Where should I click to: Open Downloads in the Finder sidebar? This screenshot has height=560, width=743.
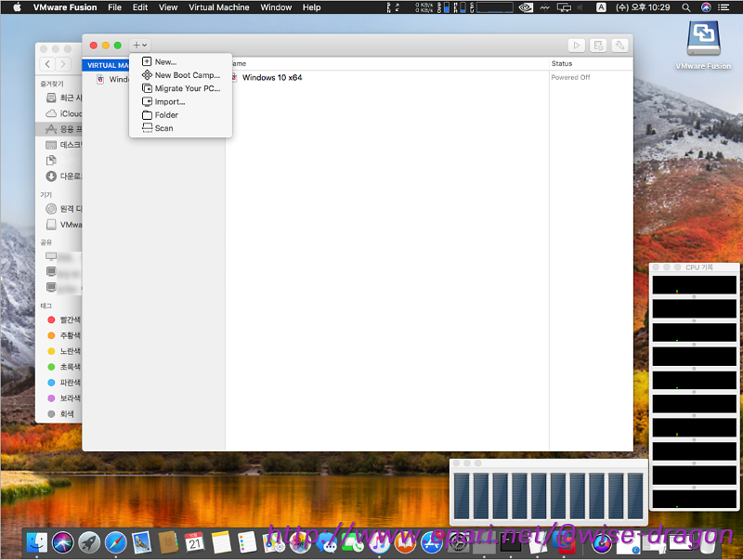point(63,176)
